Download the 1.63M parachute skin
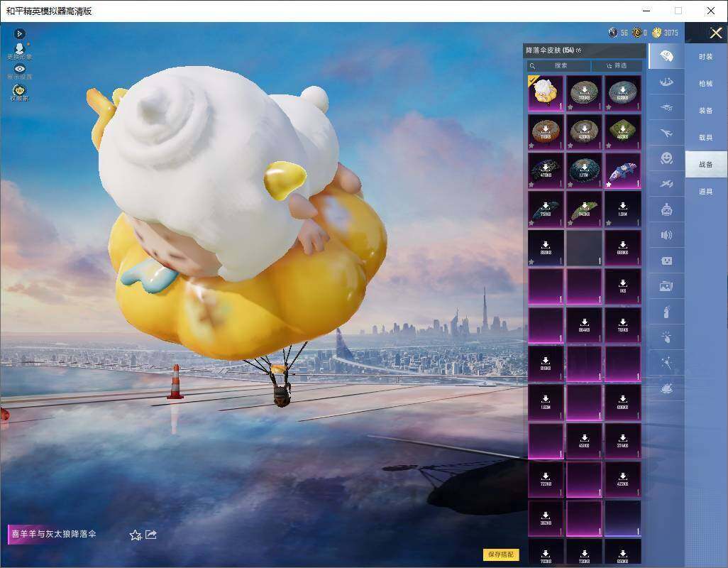The height and width of the screenshot is (568, 728). pos(546,402)
